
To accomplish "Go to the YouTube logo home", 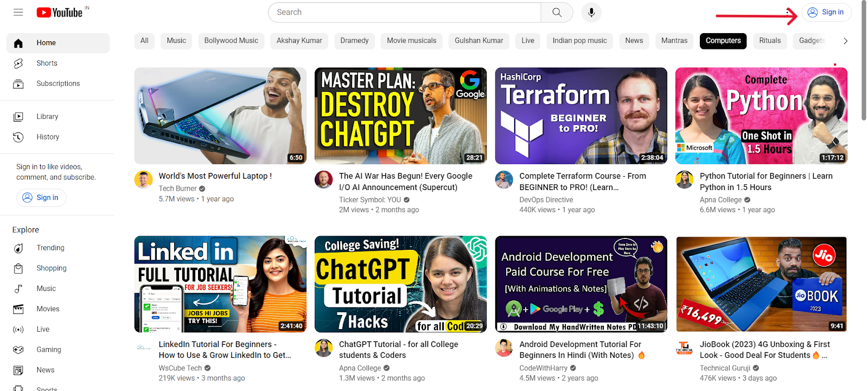I will 60,12.
